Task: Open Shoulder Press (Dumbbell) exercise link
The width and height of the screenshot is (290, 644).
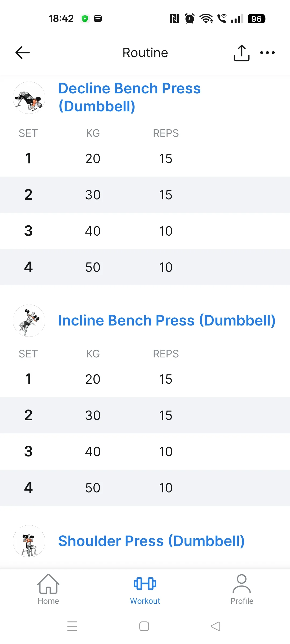Action: pos(151,541)
